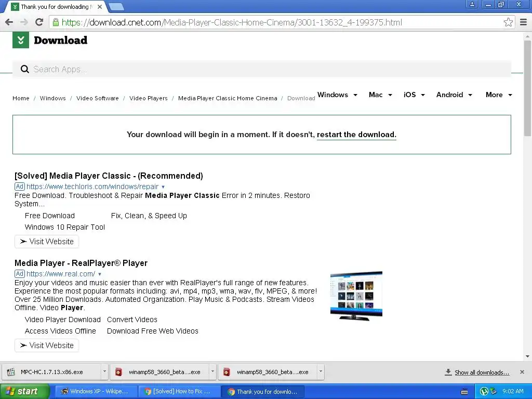Open the Windows breadcrumb link
This screenshot has width=532, height=399.
pos(52,98)
